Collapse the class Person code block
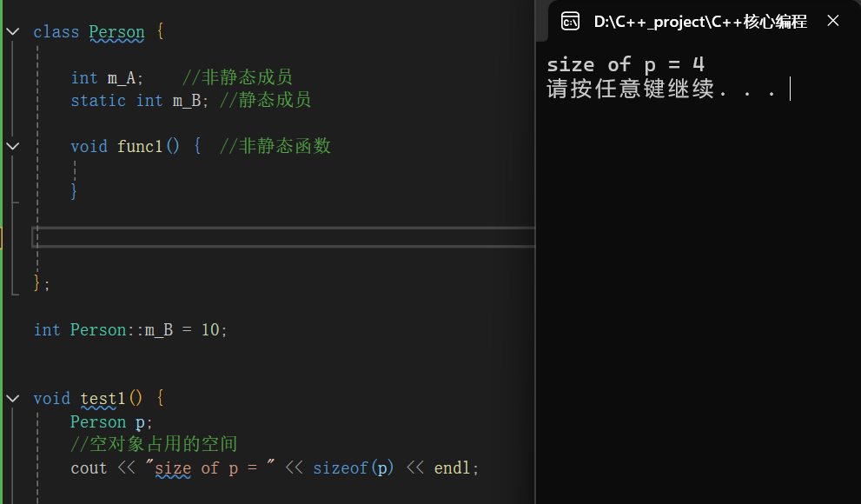This screenshot has height=504, width=861. pos(13,32)
